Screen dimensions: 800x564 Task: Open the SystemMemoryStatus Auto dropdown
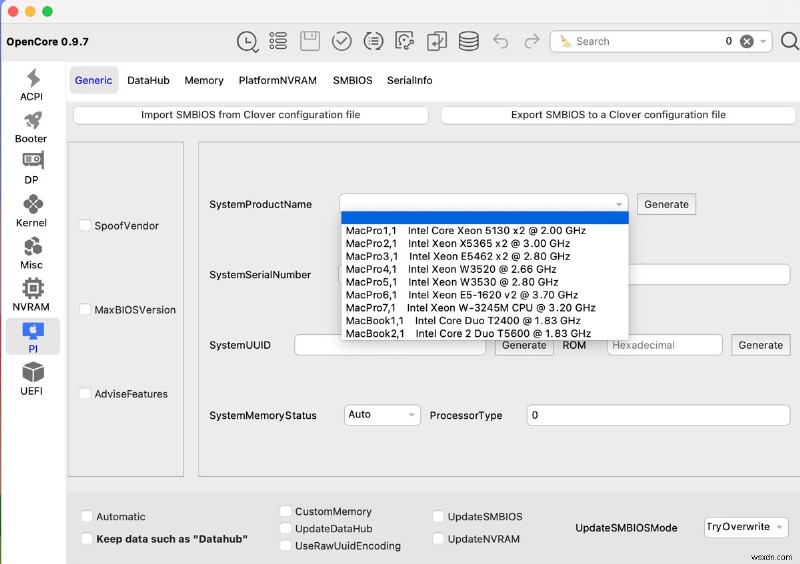382,414
